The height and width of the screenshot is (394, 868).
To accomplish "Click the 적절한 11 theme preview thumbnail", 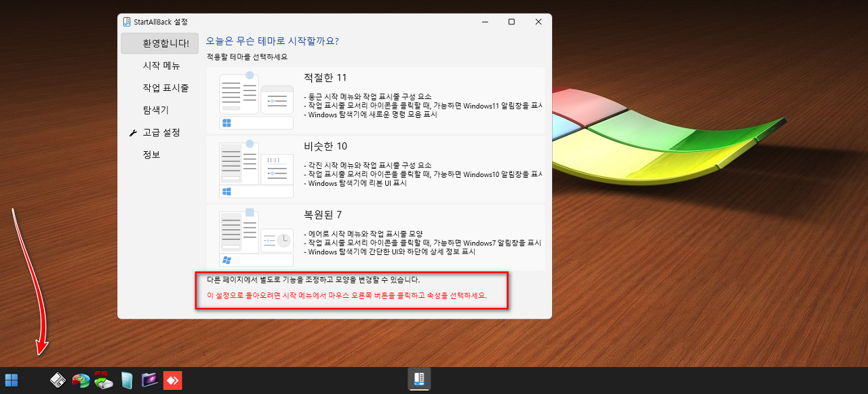I will pos(256,100).
